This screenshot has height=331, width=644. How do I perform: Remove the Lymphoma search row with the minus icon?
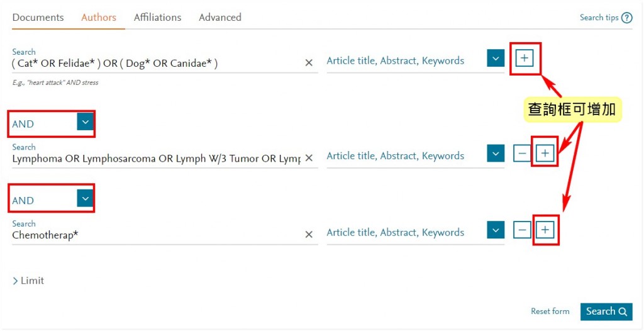click(x=523, y=154)
